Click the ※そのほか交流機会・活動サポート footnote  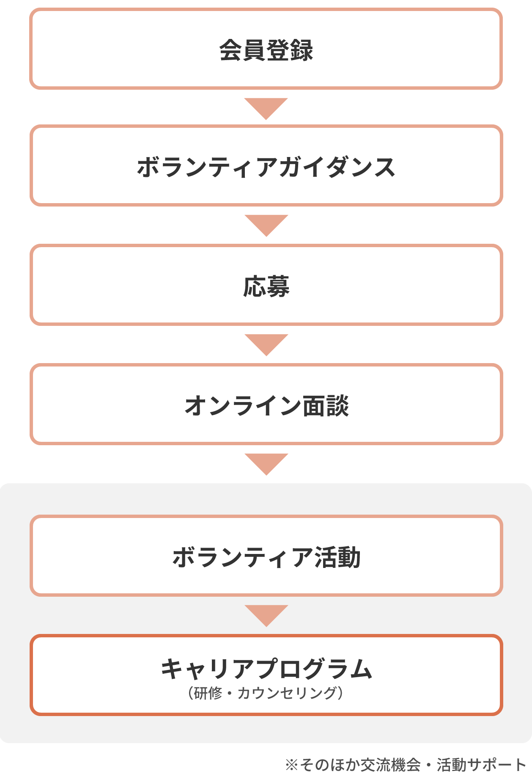point(405,765)
